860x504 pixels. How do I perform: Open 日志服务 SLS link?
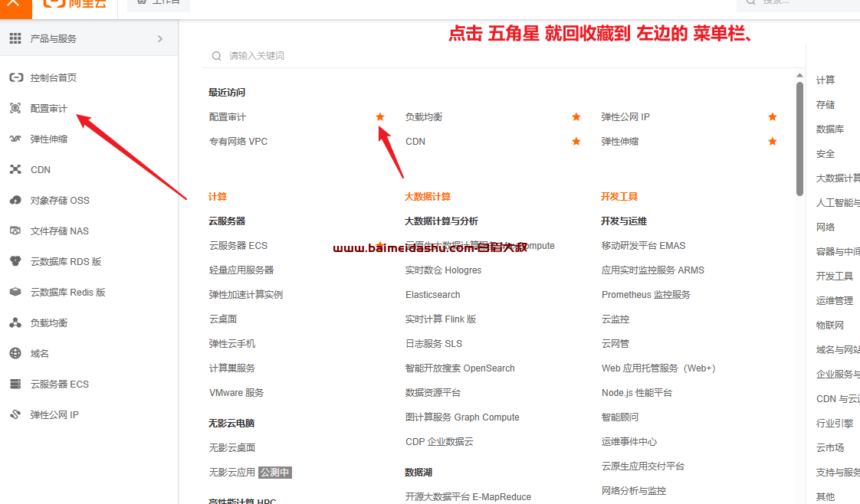[433, 344]
